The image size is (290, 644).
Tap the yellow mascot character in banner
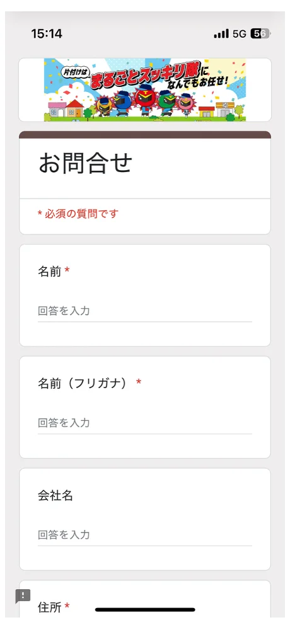pyautogui.click(x=103, y=105)
